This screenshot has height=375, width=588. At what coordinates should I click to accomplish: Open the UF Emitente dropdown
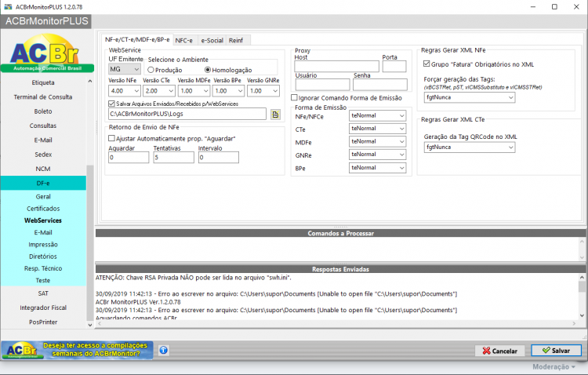click(x=125, y=69)
